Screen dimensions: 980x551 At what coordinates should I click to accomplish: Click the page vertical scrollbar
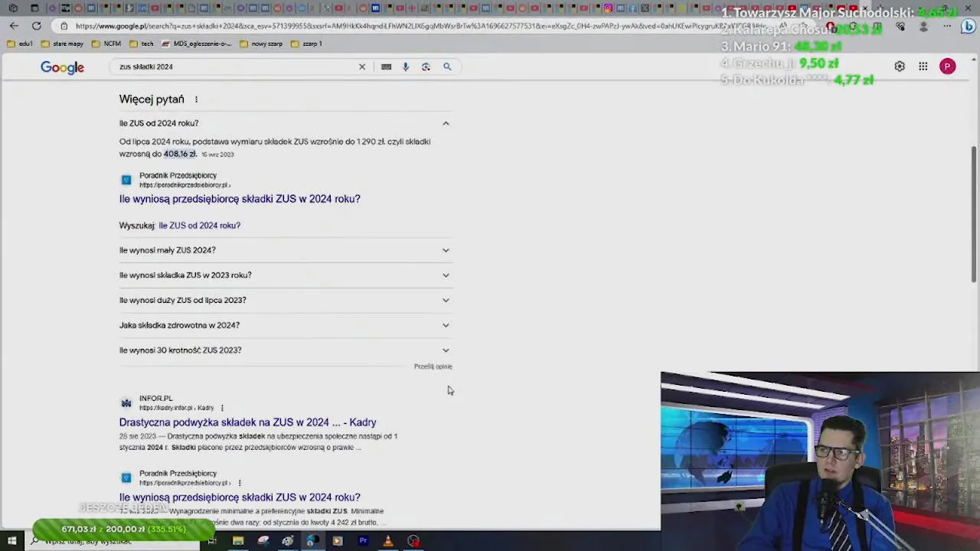[x=975, y=214]
